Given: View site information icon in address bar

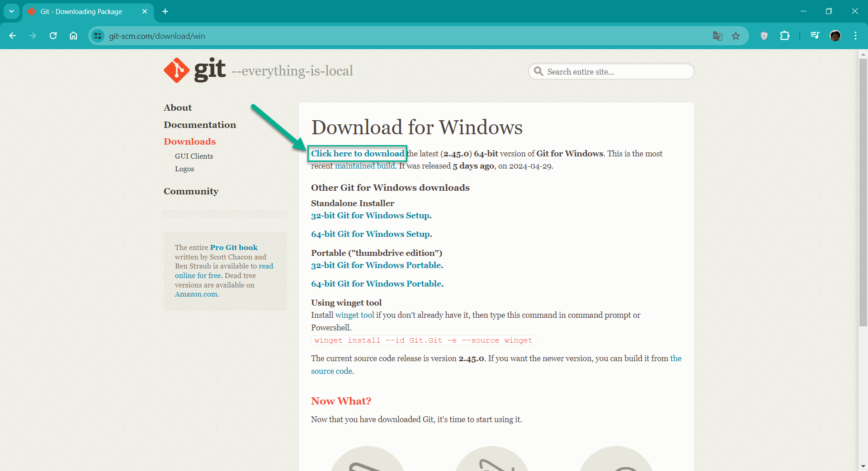Looking at the screenshot, I should [x=98, y=36].
